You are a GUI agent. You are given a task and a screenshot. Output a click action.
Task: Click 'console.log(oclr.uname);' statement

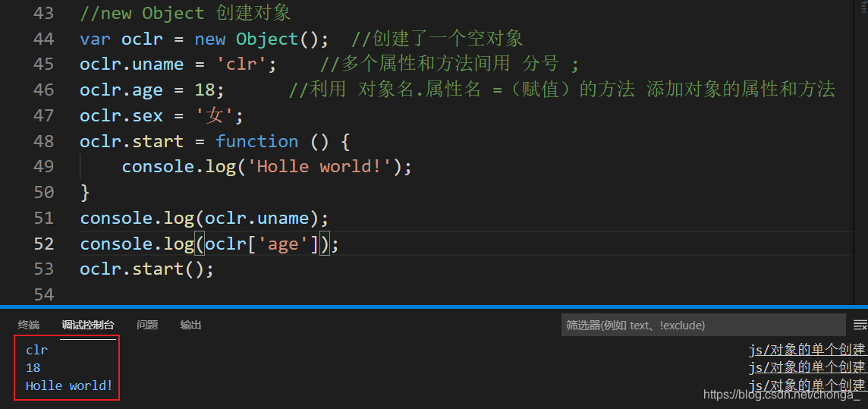click(204, 218)
